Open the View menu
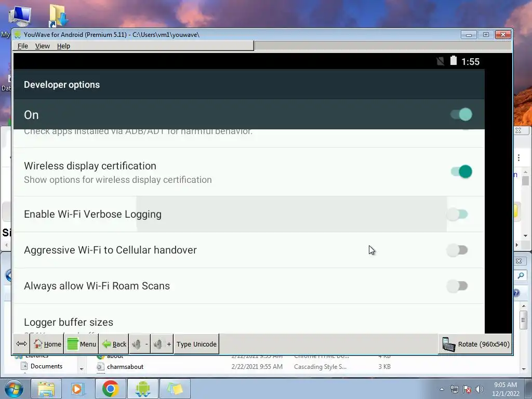 pos(43,46)
